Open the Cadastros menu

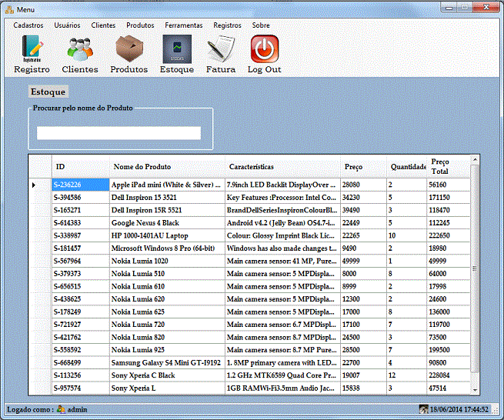point(28,25)
